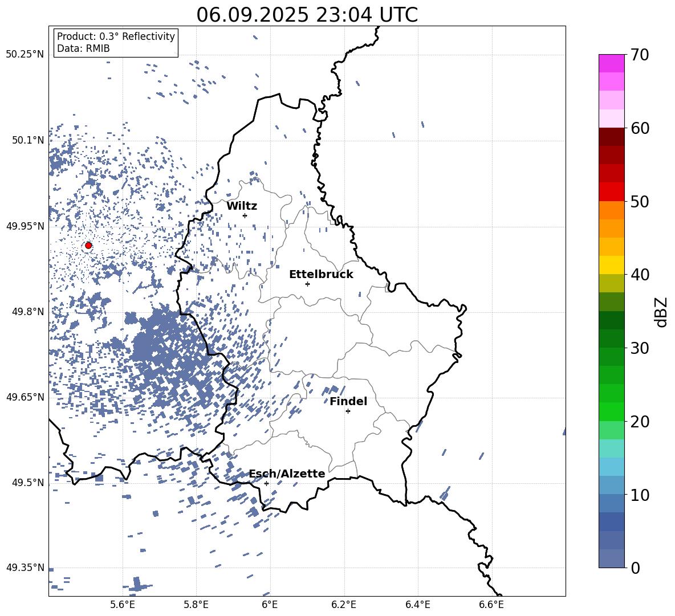The width and height of the screenshot is (675, 616).
Task: Click the colorbar tick value 40
Action: coord(640,275)
